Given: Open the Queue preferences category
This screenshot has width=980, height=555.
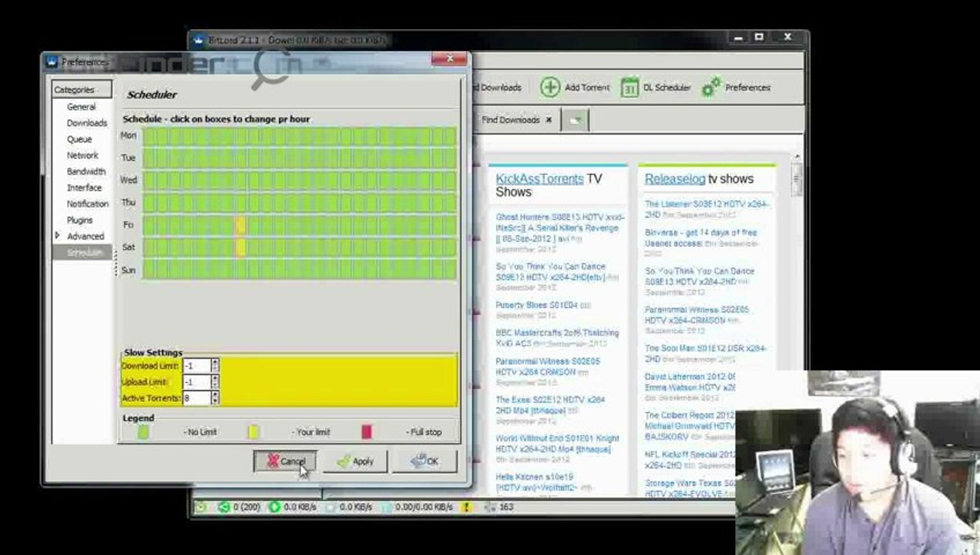Looking at the screenshot, I should [x=79, y=140].
